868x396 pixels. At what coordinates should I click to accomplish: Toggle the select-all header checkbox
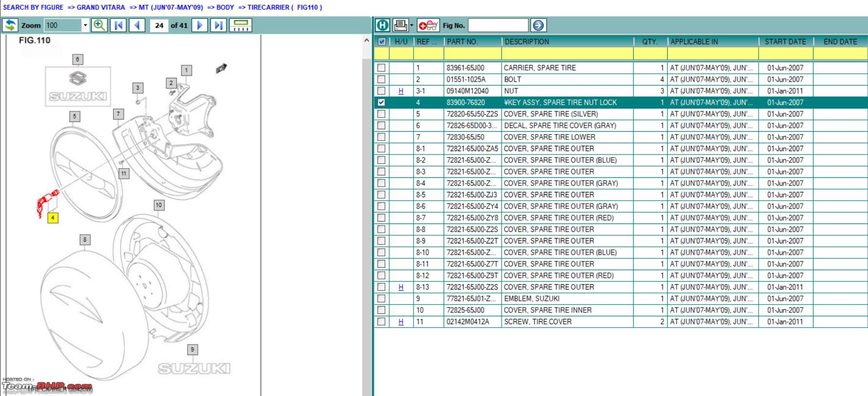(x=382, y=42)
